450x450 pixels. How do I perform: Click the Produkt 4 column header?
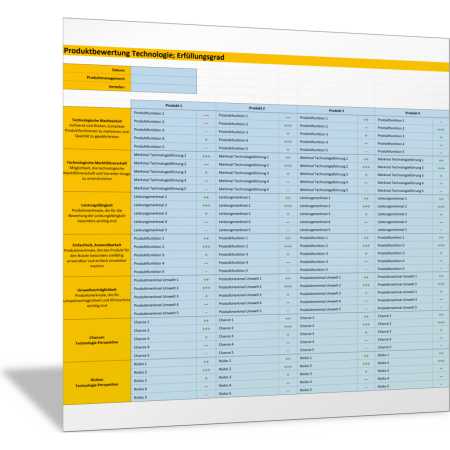pyautogui.click(x=412, y=113)
